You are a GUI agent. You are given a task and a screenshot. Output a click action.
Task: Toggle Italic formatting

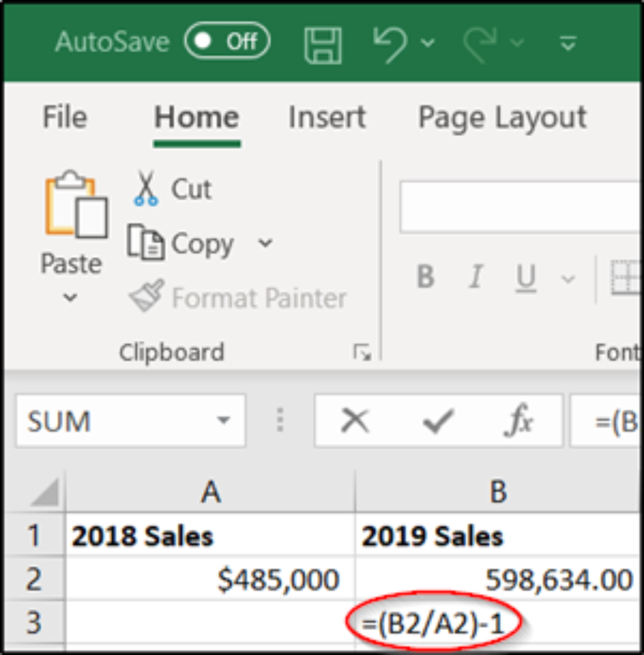(475, 278)
